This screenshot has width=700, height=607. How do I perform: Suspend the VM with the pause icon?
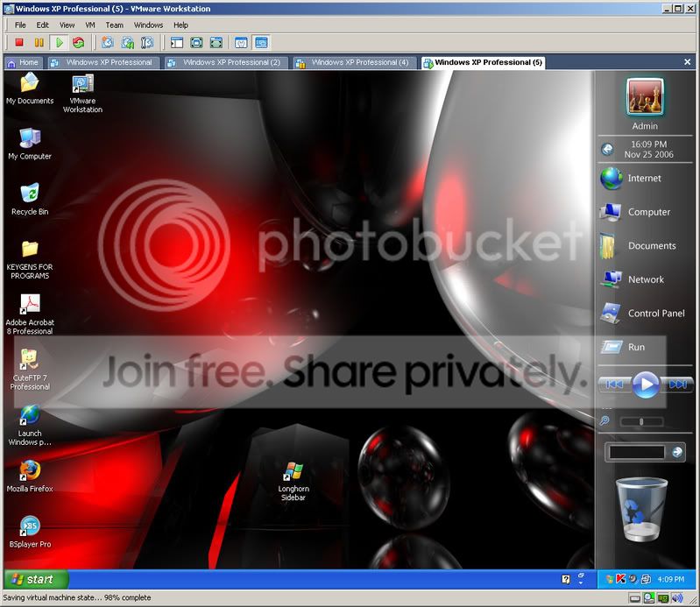pos(39,42)
